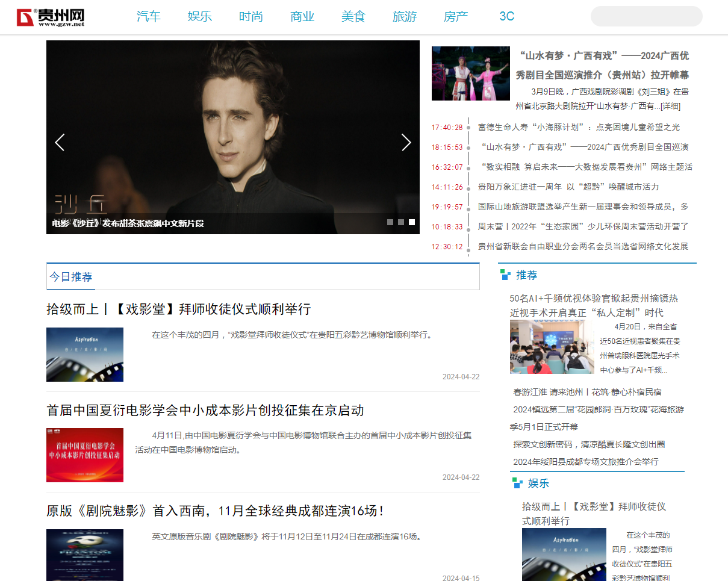The width and height of the screenshot is (728, 581).
Task: Focus the search box in header
Action: tap(647, 16)
